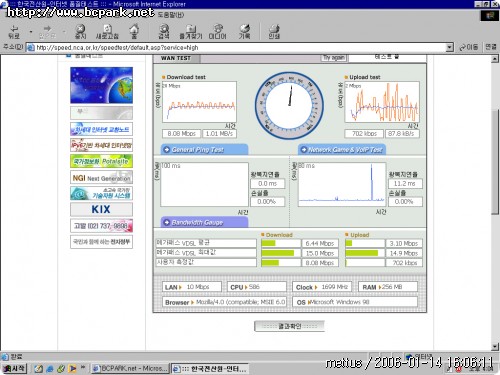Click the vertical scrollbar down arrow
Image resolution: width=500 pixels, height=375 pixels.
point(495,347)
